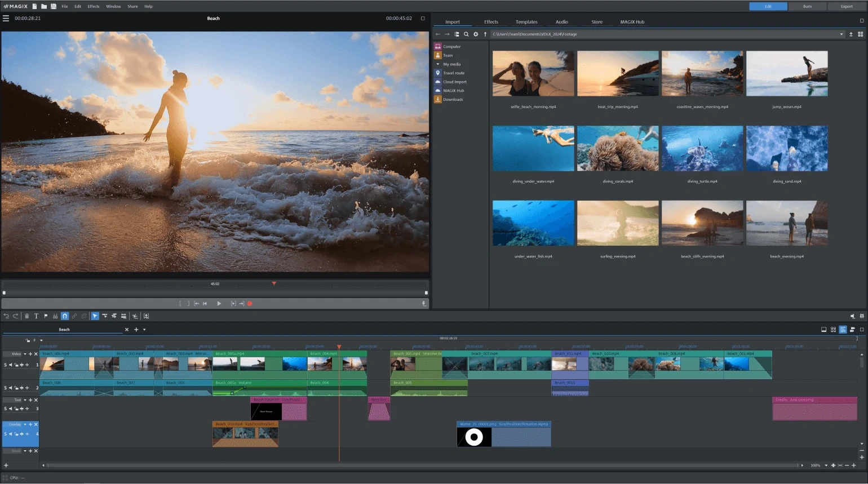Open the Media Pool path history dropdown
This screenshot has height=484, width=868.
click(x=842, y=34)
